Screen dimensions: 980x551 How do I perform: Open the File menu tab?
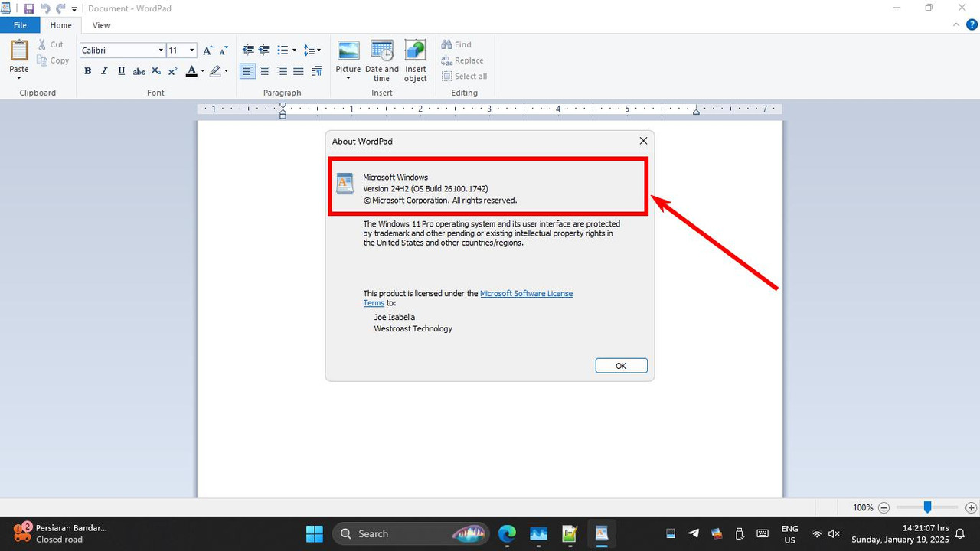[x=20, y=25]
